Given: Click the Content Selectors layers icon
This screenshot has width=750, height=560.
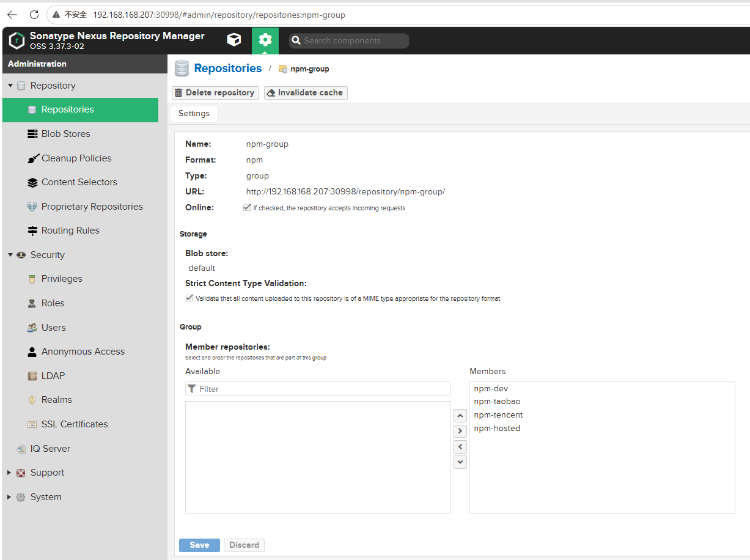Looking at the screenshot, I should click(x=32, y=182).
